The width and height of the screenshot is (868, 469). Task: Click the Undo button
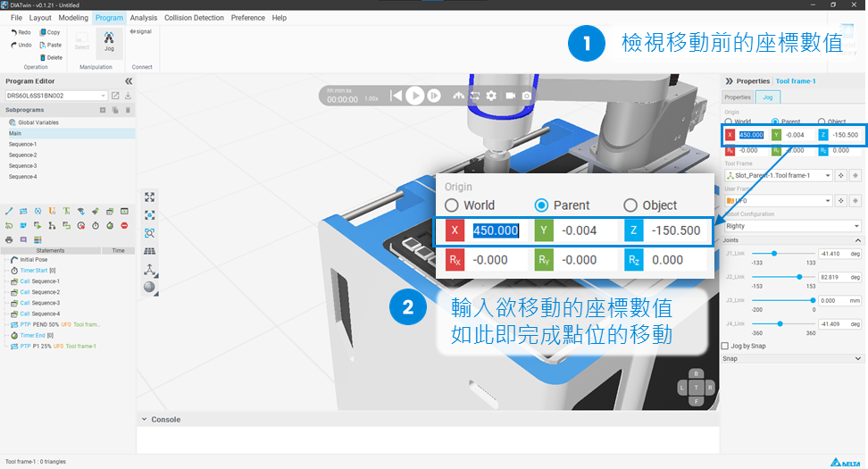pyautogui.click(x=21, y=45)
